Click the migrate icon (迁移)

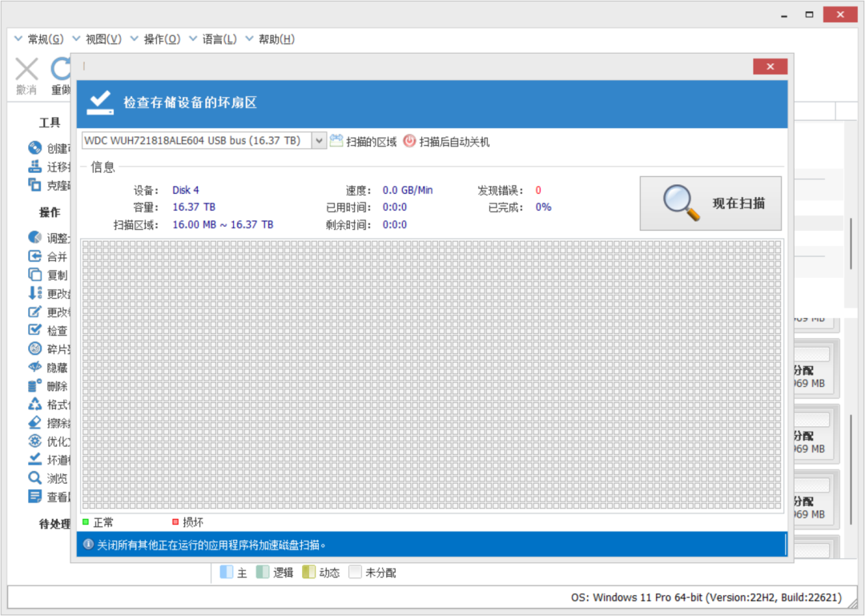click(x=34, y=166)
